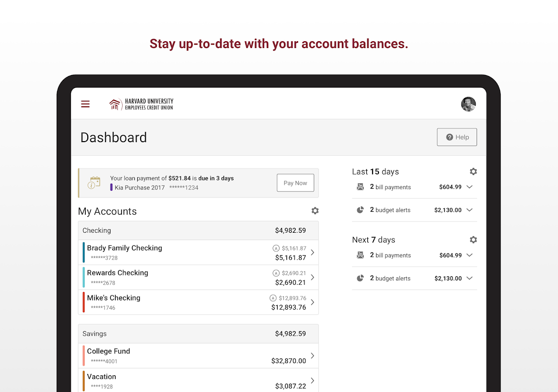Select Rewards Checking account name
This screenshot has width=558, height=392.
118,273
